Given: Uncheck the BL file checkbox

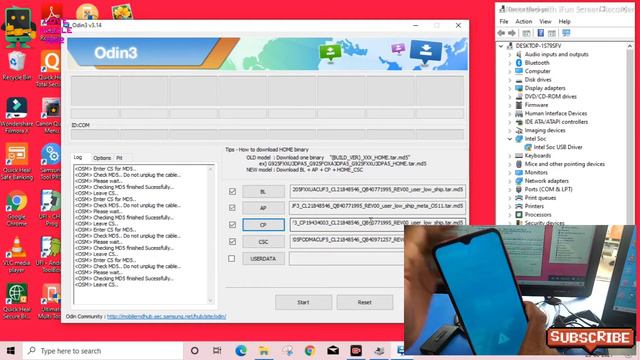Looking at the screenshot, I should [232, 191].
